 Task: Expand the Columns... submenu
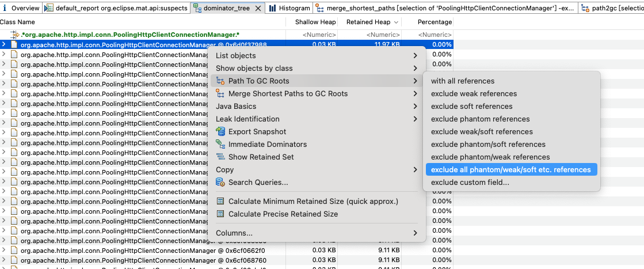click(315, 233)
